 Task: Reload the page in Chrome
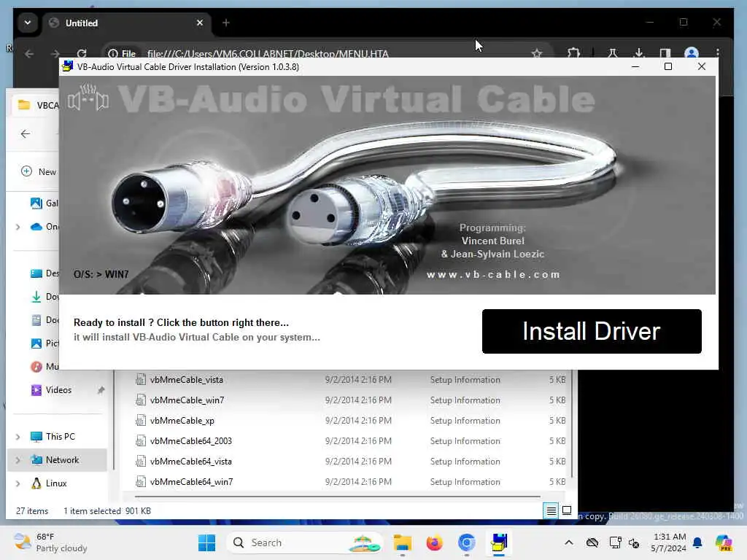tap(82, 54)
